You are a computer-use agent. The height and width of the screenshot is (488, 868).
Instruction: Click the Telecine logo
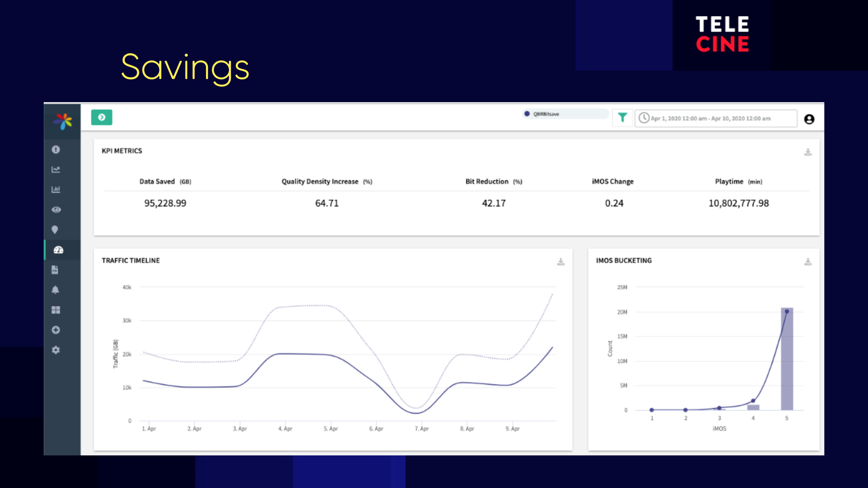[722, 34]
